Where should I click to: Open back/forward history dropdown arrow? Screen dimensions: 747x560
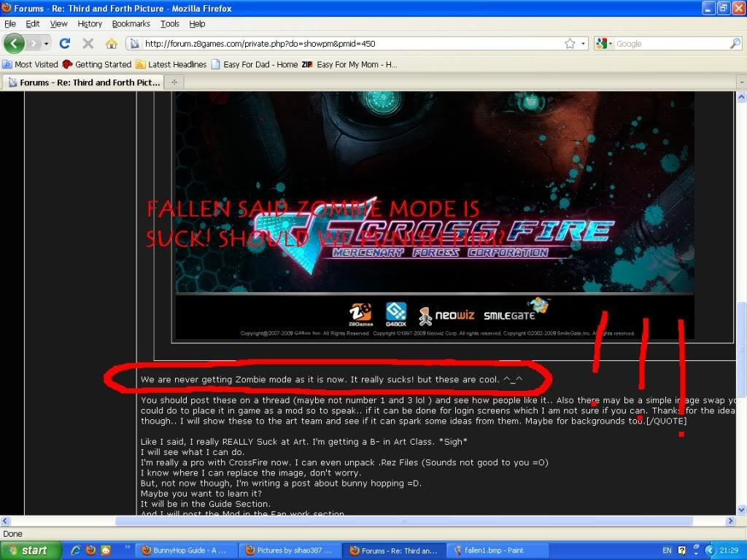(46, 44)
